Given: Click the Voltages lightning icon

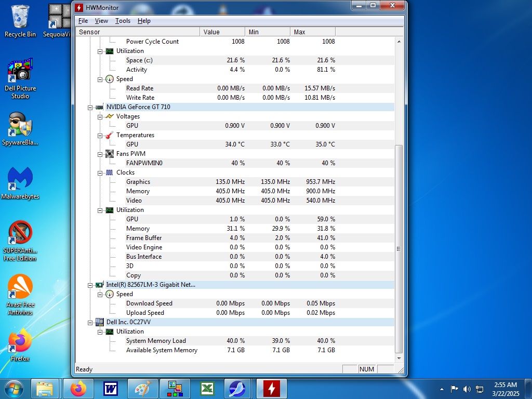Looking at the screenshot, I should (109, 116).
